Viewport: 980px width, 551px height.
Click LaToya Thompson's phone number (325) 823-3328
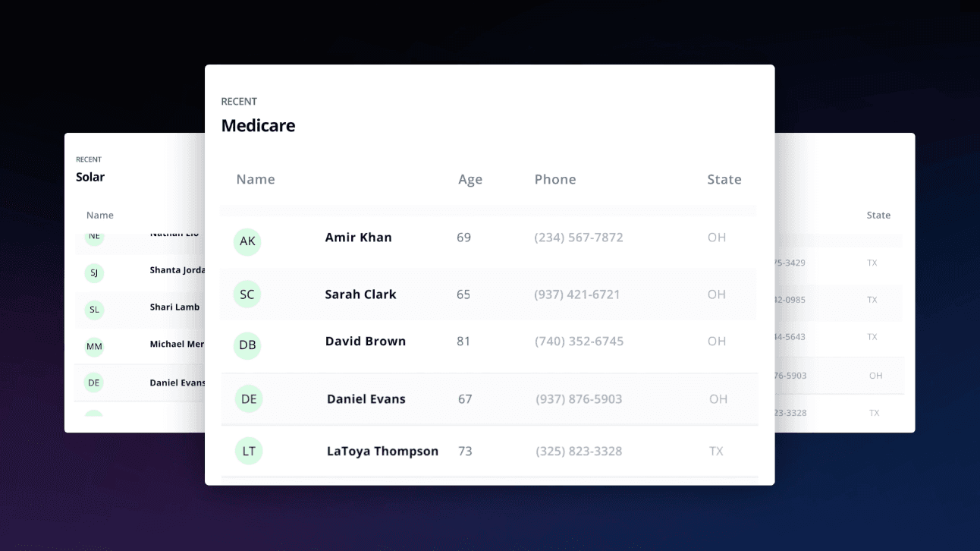pyautogui.click(x=579, y=452)
